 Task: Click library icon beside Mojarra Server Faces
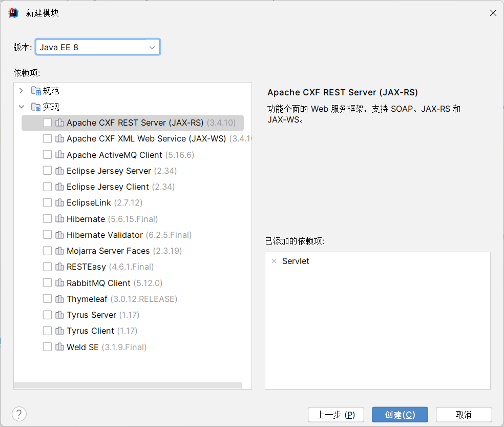pos(60,251)
